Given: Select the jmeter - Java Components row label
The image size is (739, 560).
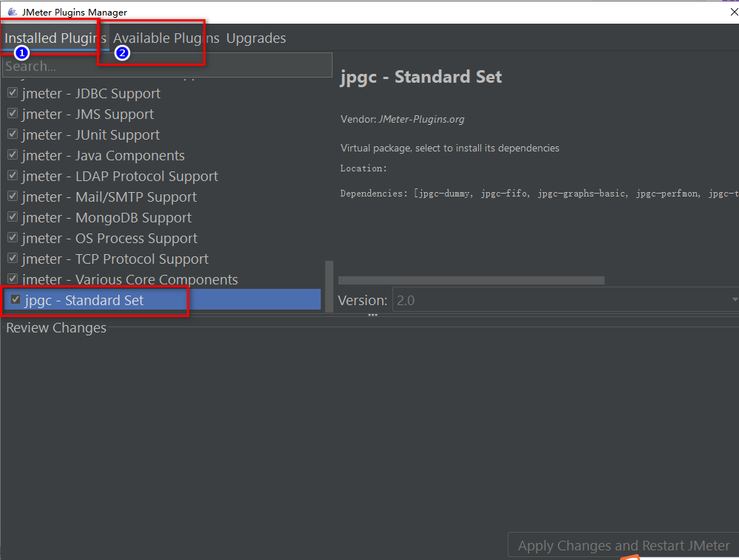Looking at the screenshot, I should pyautogui.click(x=103, y=156).
